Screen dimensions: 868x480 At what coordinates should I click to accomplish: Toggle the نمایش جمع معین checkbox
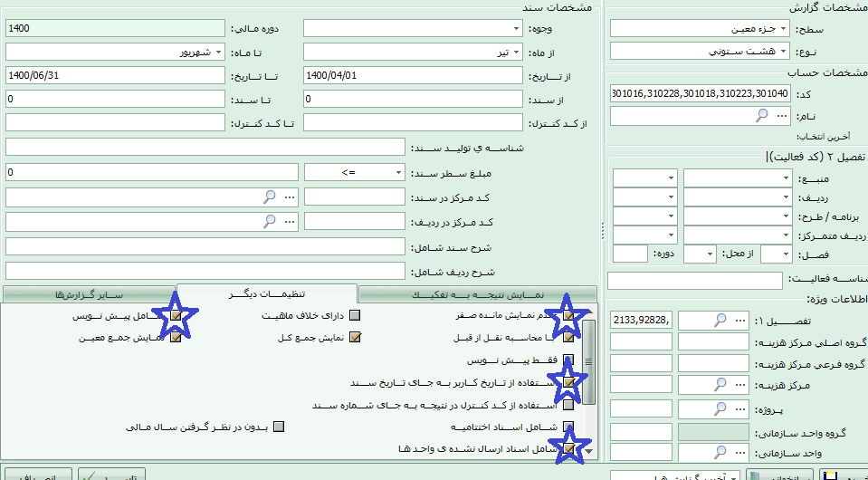[176, 337]
